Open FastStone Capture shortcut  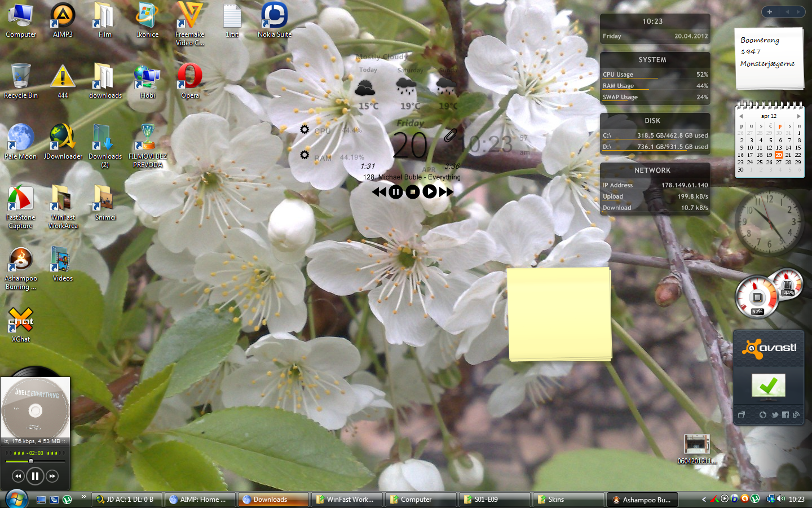[21, 207]
